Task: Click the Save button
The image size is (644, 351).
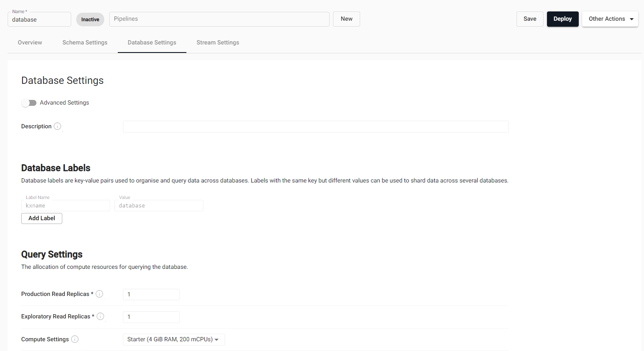Action: point(530,19)
